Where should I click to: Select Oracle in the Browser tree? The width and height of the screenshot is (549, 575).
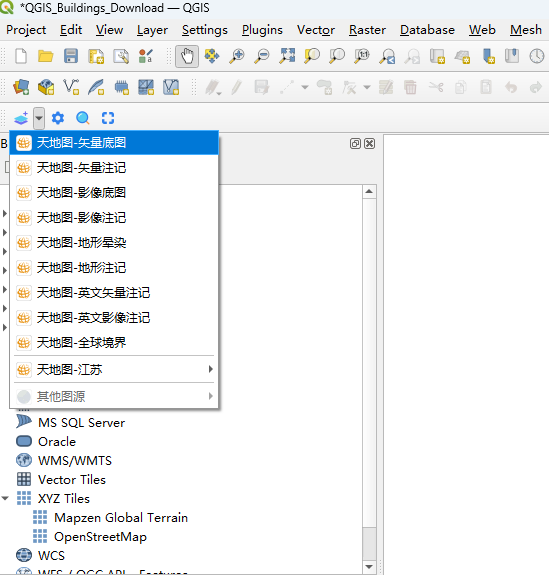pos(57,442)
